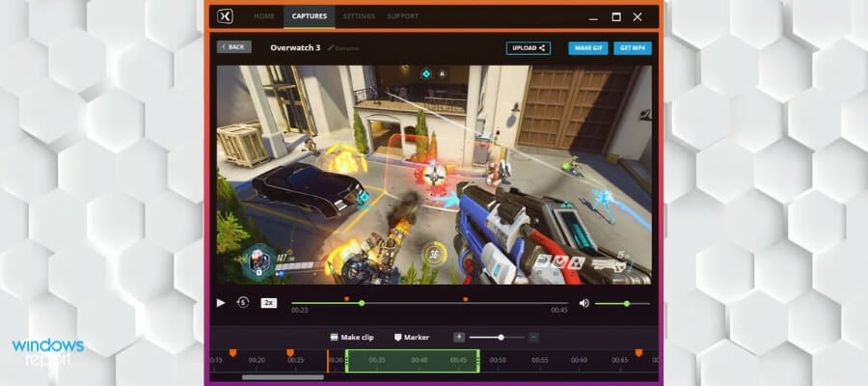
Task: Click Make clip button
Action: [352, 337]
